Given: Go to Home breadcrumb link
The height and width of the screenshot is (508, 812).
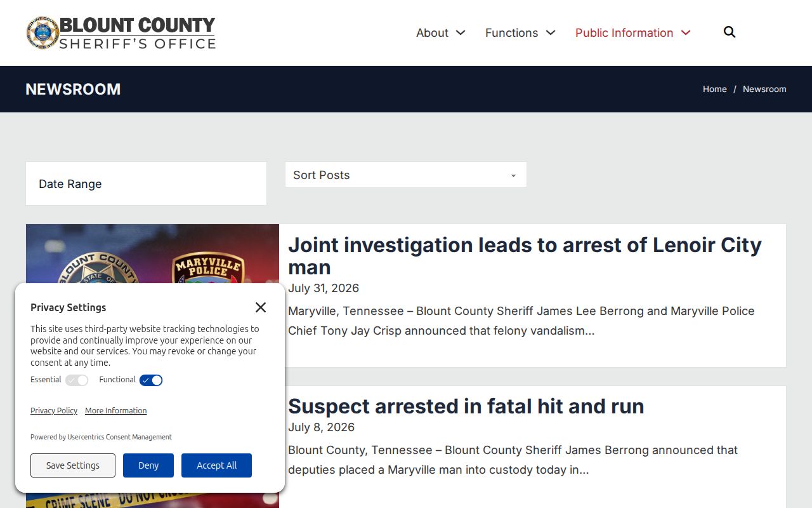Looking at the screenshot, I should pos(714,89).
